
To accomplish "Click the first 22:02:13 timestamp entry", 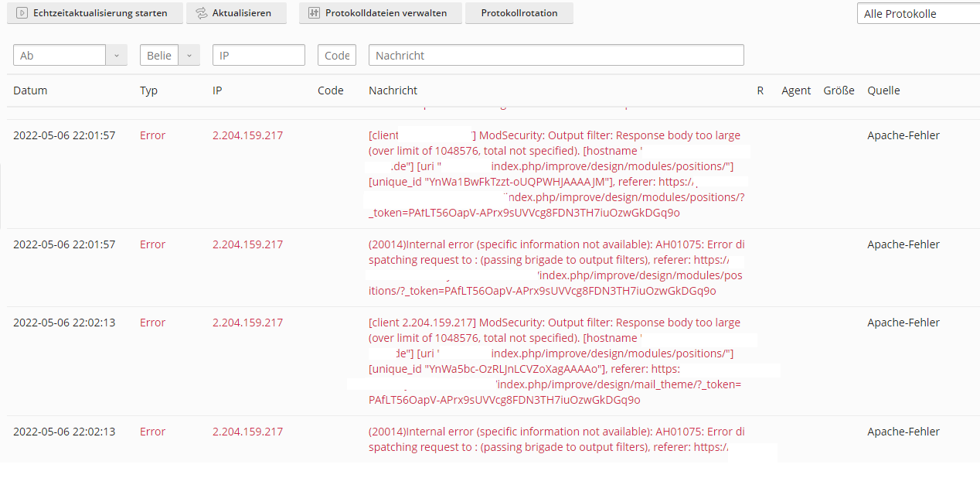I will coord(64,323).
